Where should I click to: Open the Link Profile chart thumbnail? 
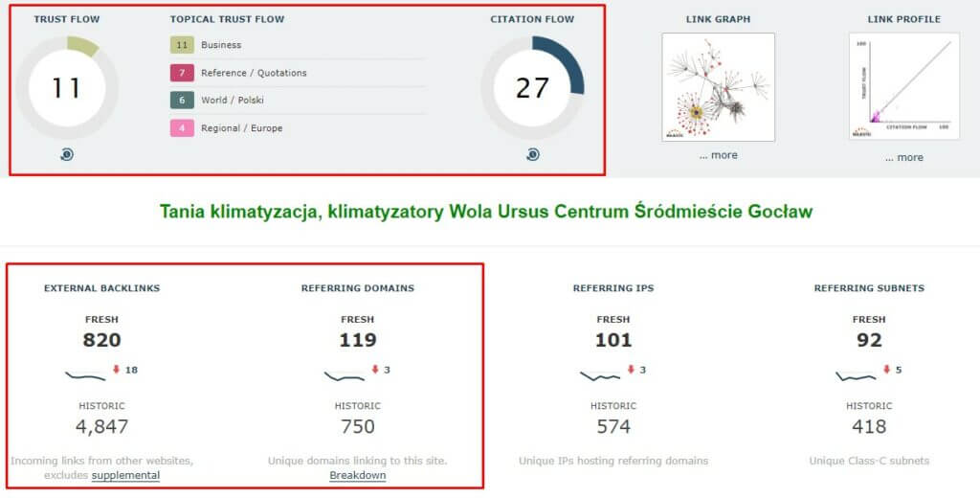click(x=903, y=87)
